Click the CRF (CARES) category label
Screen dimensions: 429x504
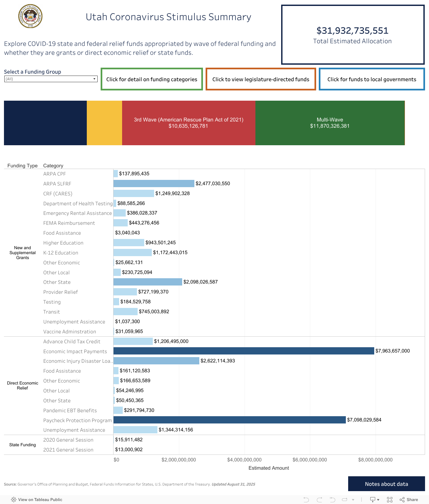58,194
